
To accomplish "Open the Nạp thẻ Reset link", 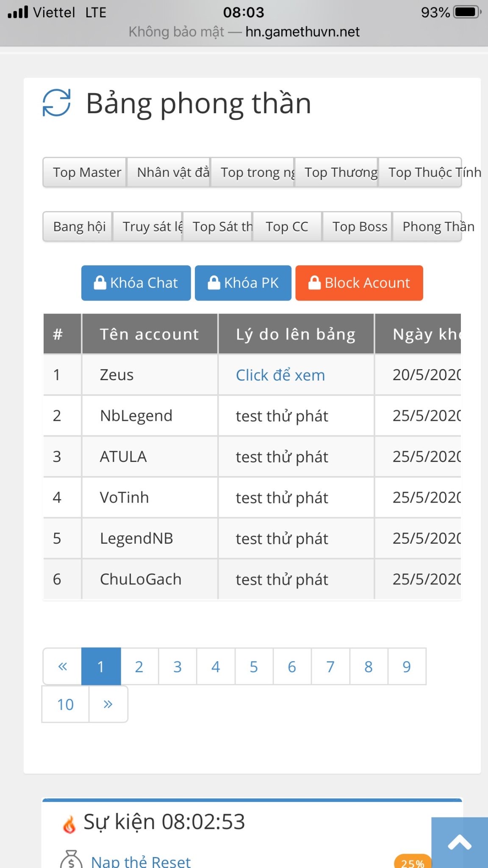I will [141, 861].
